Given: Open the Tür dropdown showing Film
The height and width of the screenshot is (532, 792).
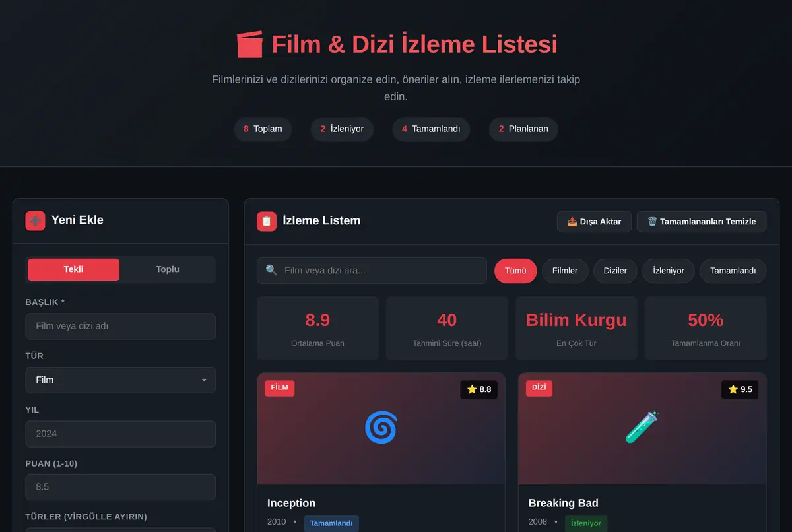Looking at the screenshot, I should pyautogui.click(x=121, y=380).
